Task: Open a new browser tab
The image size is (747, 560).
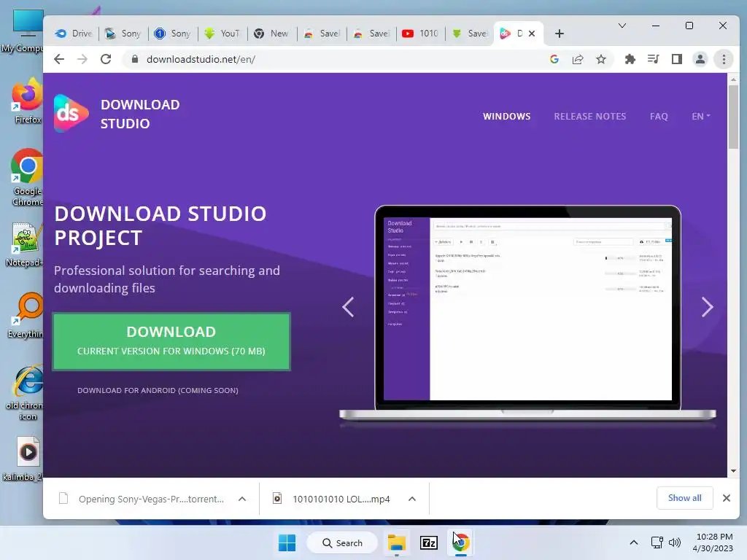Action: 560,34
